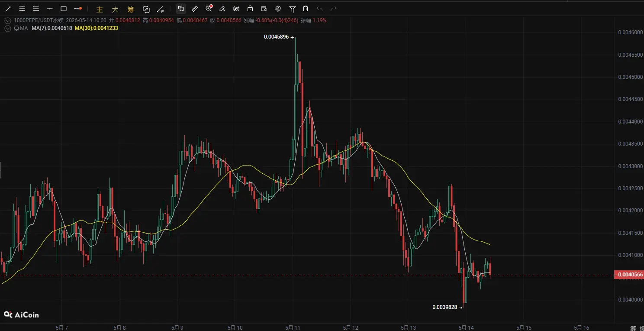
Task: Select the 筹 chip distribution tab
Action: point(130,9)
